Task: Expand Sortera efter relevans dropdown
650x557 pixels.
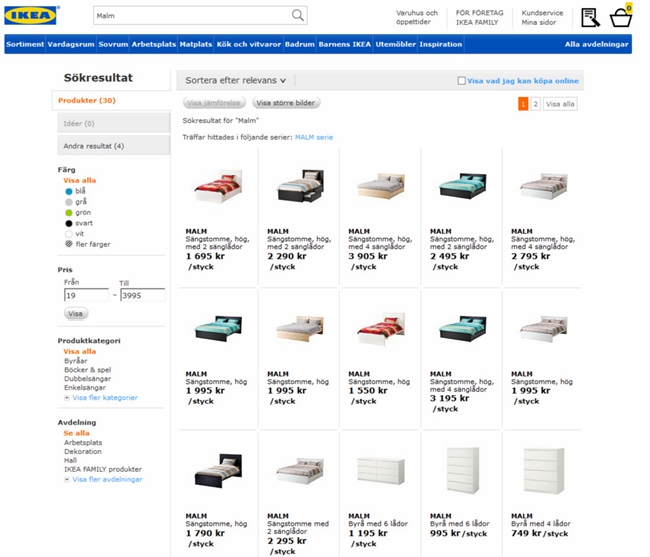Action: coord(235,80)
